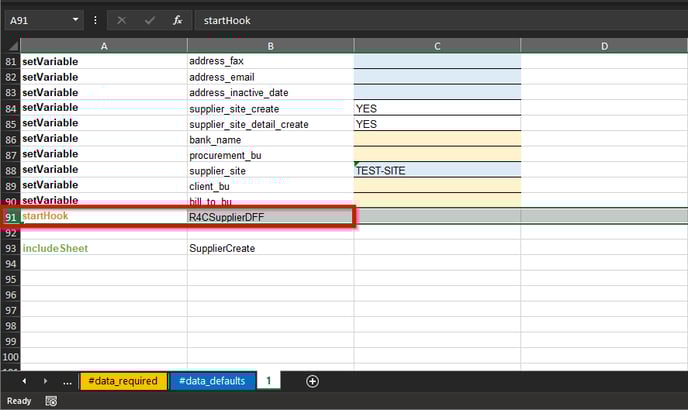The image size is (688, 410).
Task: Open the Insert Function fx button
Action: [177, 20]
